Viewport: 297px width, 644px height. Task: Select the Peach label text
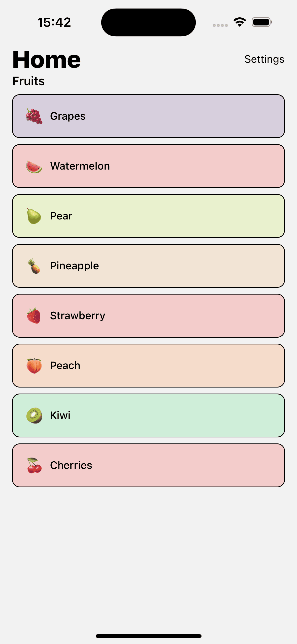point(65,366)
